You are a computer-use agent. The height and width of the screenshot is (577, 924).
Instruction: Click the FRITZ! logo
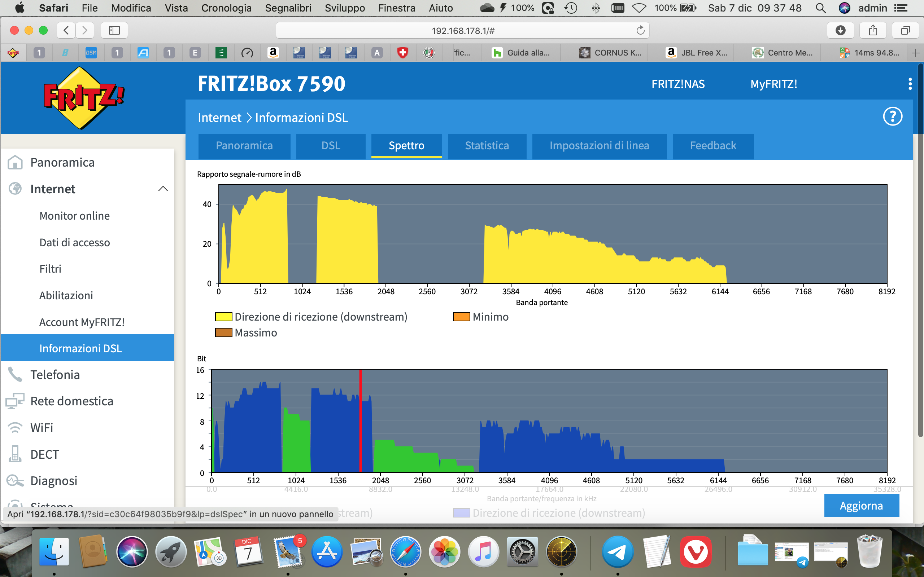(x=84, y=98)
